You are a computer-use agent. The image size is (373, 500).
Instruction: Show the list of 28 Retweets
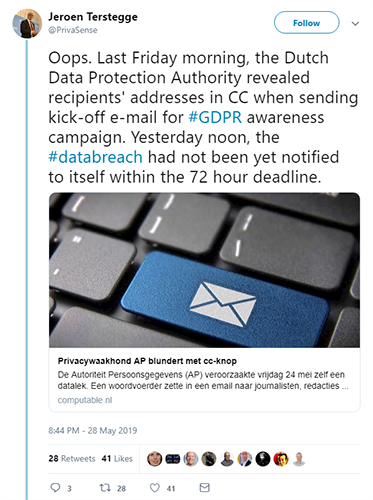pyautogui.click(x=72, y=459)
